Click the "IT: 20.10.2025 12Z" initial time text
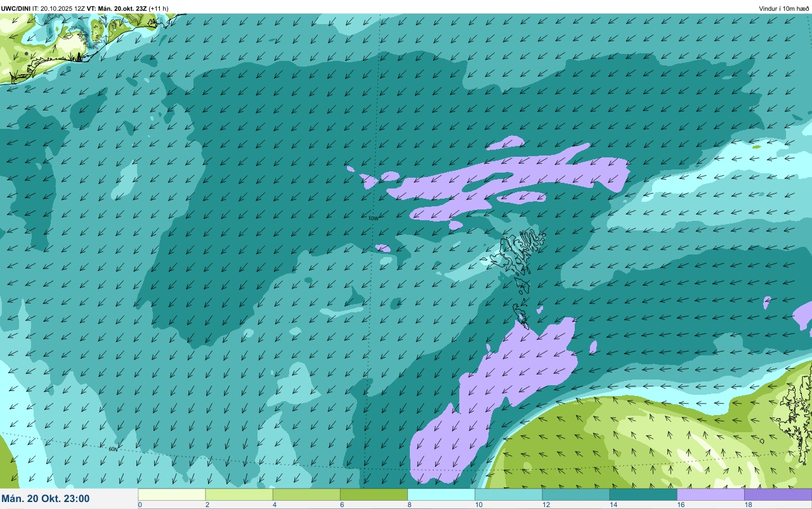Viewport: 812px width, 509px height. [58, 9]
